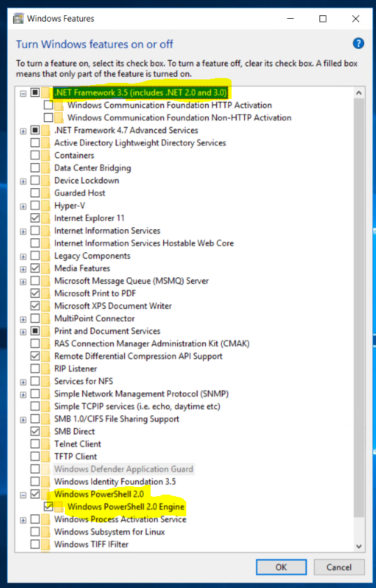Screen dimensions: 376x588
Task: Check the TFTP Client checkbox
Action: 35,456
